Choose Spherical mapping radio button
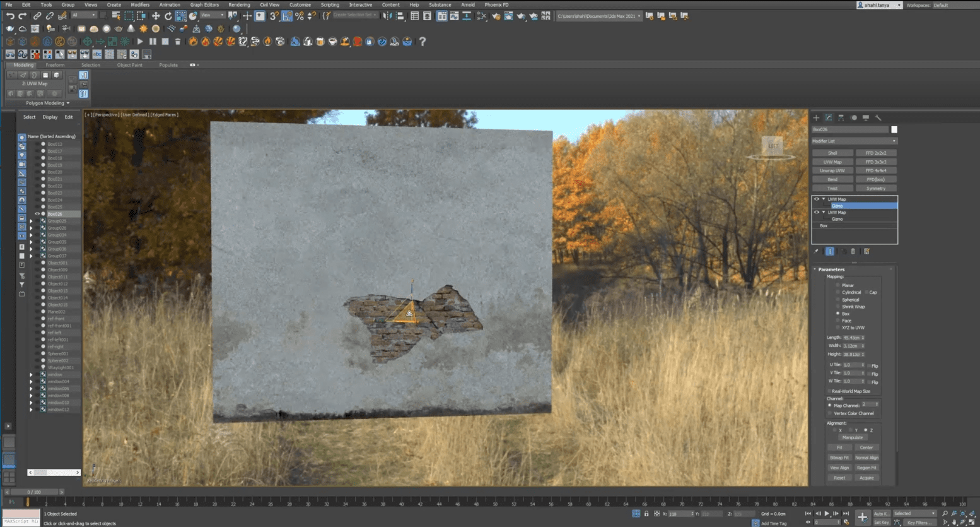The width and height of the screenshot is (980, 527). (838, 300)
